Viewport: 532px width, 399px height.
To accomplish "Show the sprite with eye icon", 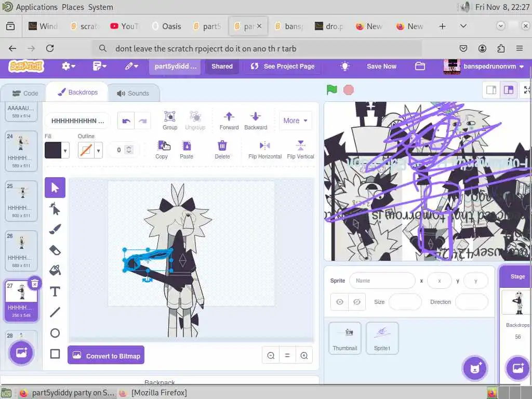I will click(x=340, y=302).
